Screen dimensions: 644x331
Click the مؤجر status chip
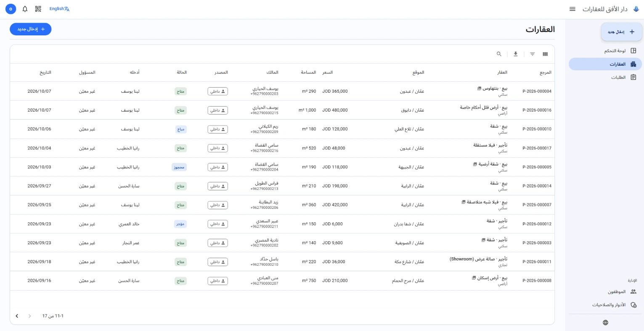(180, 224)
